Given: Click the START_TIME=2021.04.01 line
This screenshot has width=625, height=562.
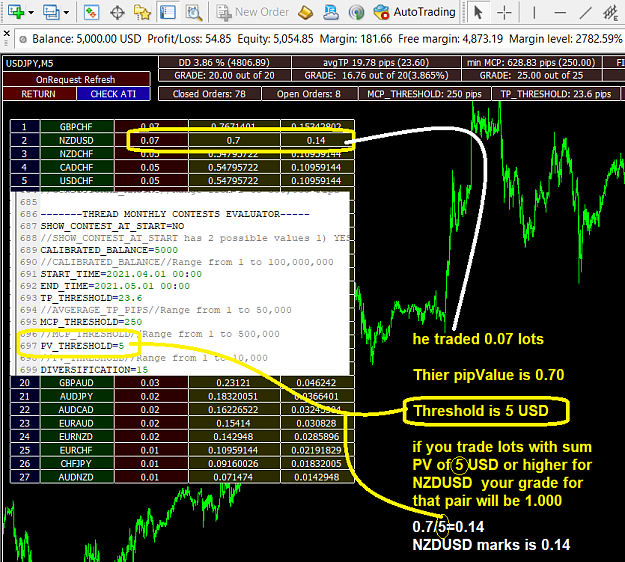Looking at the screenshot, I should (x=121, y=274).
